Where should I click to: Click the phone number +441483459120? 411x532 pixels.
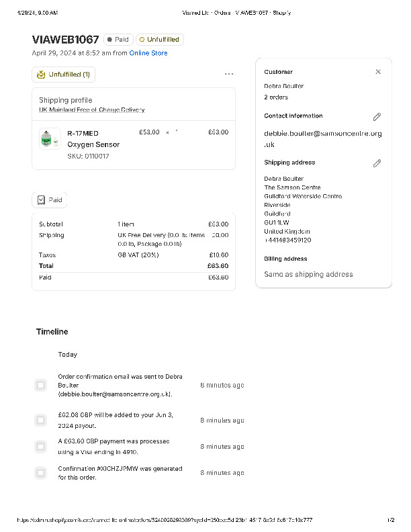(x=287, y=240)
